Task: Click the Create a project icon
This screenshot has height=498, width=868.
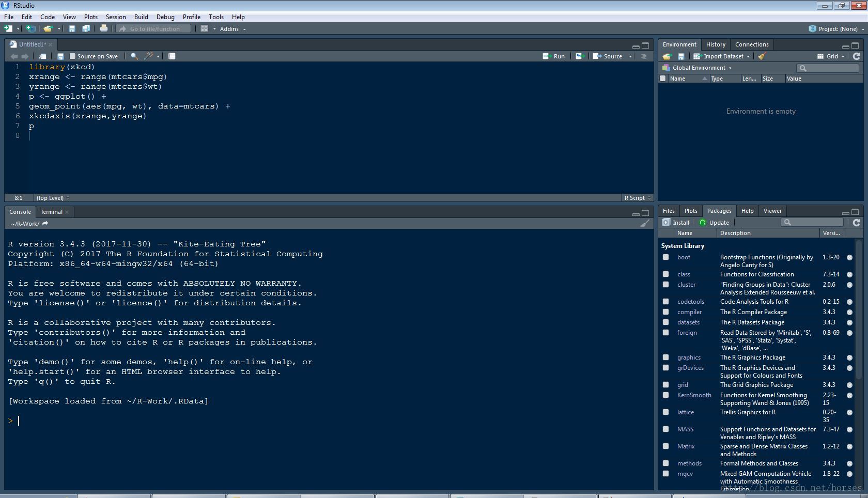Action: pyautogui.click(x=30, y=29)
